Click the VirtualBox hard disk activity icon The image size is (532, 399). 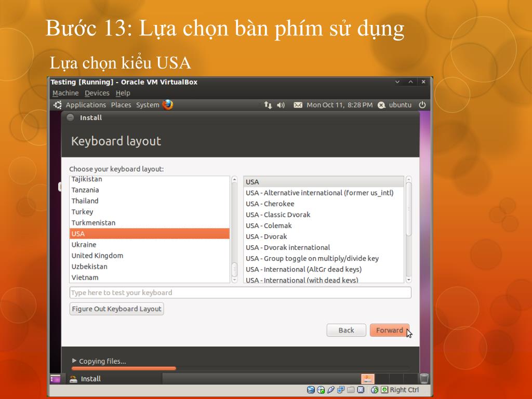[311, 390]
